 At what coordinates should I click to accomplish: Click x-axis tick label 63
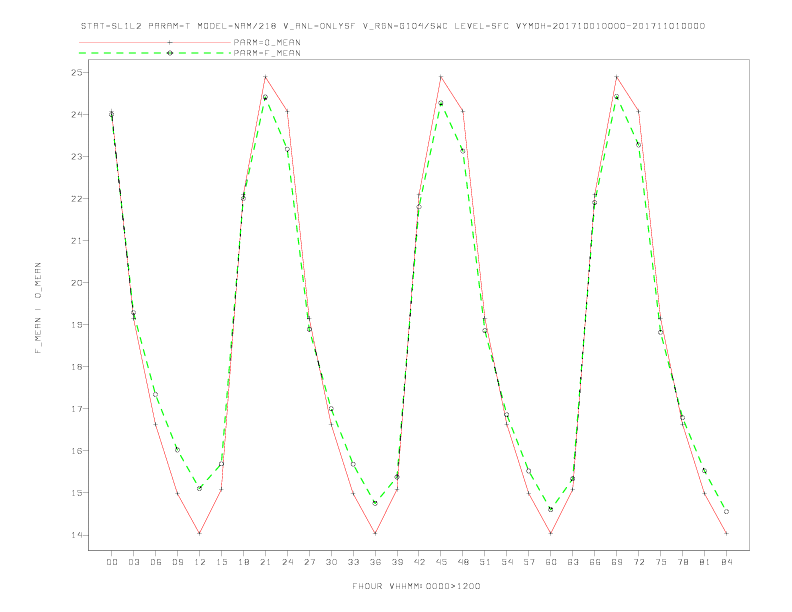[x=573, y=562]
